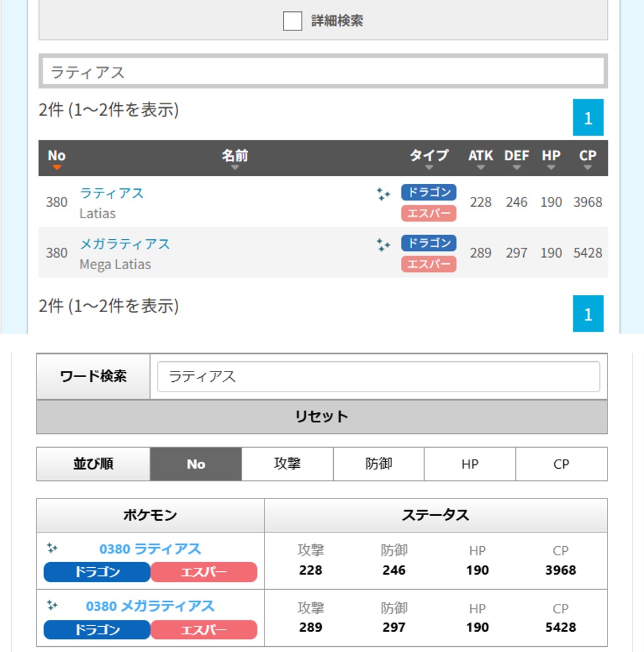Click pink エスパー pill under 0380 メガラティアス
Screen dimensions: 644x652
(x=204, y=630)
